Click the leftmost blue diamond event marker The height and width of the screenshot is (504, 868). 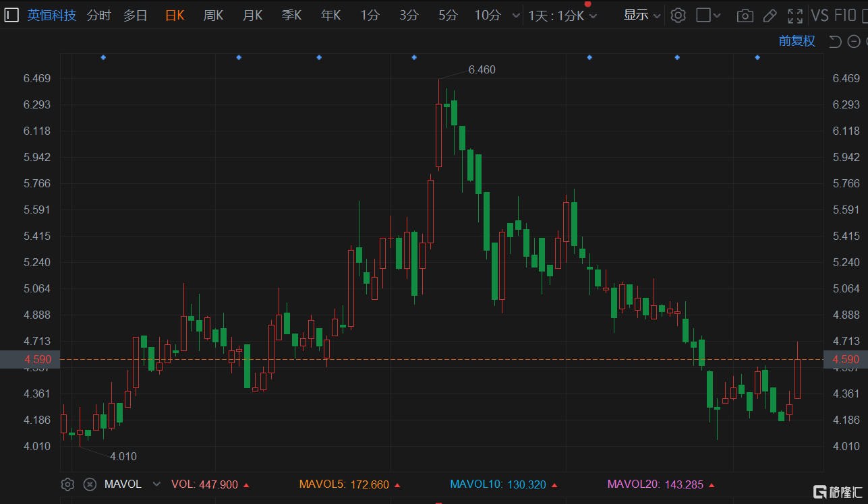[x=103, y=58]
